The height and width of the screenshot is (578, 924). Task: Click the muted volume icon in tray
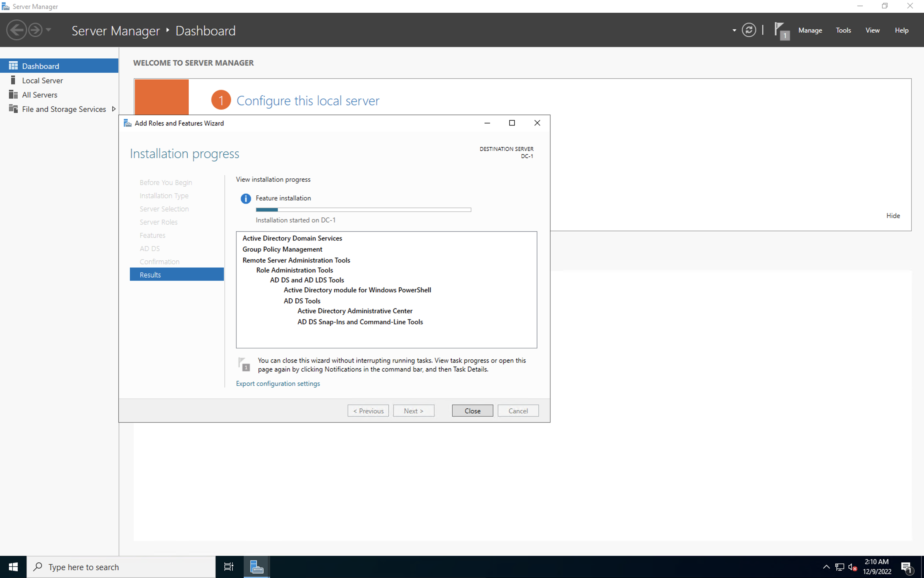852,567
